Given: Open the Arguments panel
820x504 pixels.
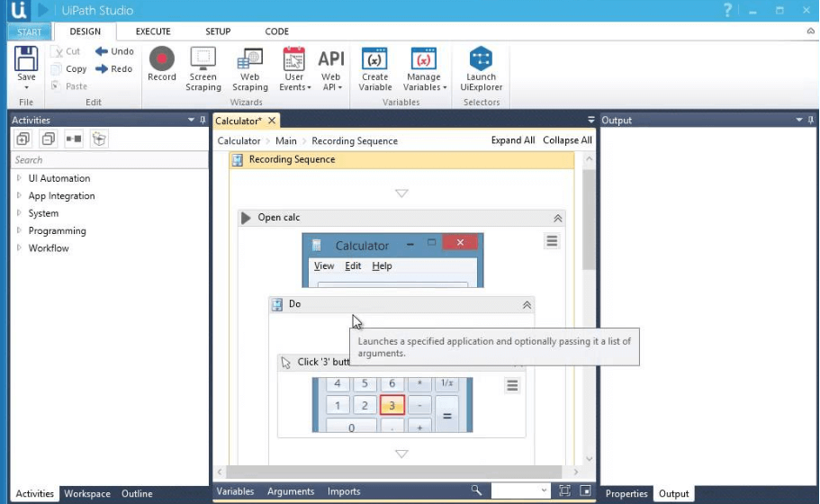Looking at the screenshot, I should point(291,491).
